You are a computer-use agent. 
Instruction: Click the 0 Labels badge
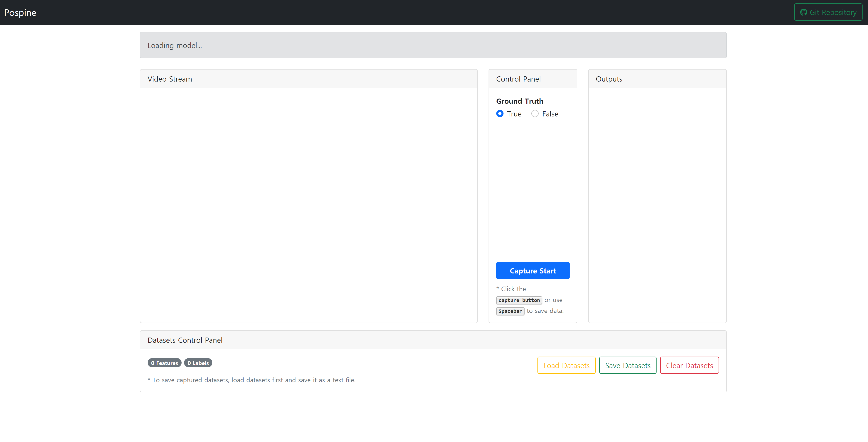coord(198,363)
